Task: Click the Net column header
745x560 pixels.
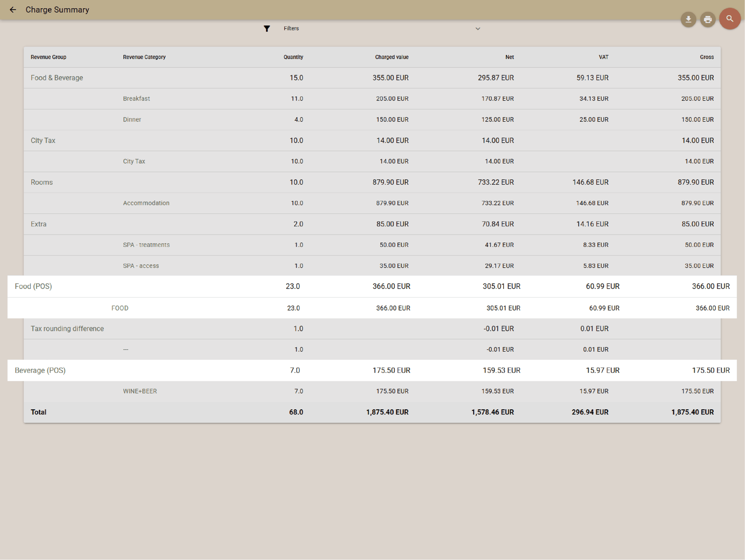Action: point(509,57)
